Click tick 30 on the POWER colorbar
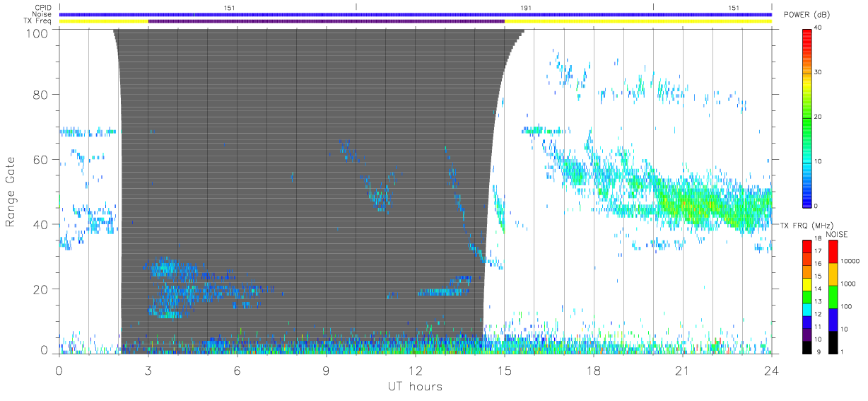868x401 pixels. pos(818,73)
